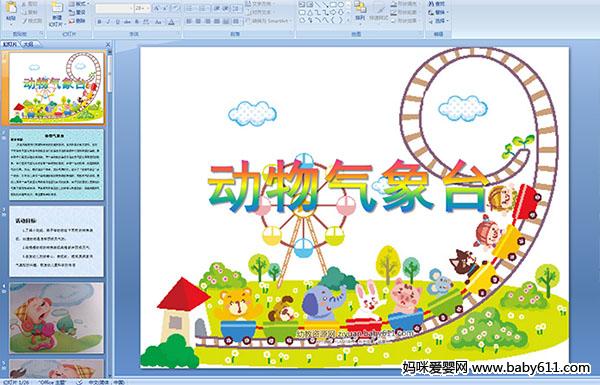Open the font size dropdown showing 28
Image resolution: width=600 pixels, height=385 pixels.
tap(142, 8)
